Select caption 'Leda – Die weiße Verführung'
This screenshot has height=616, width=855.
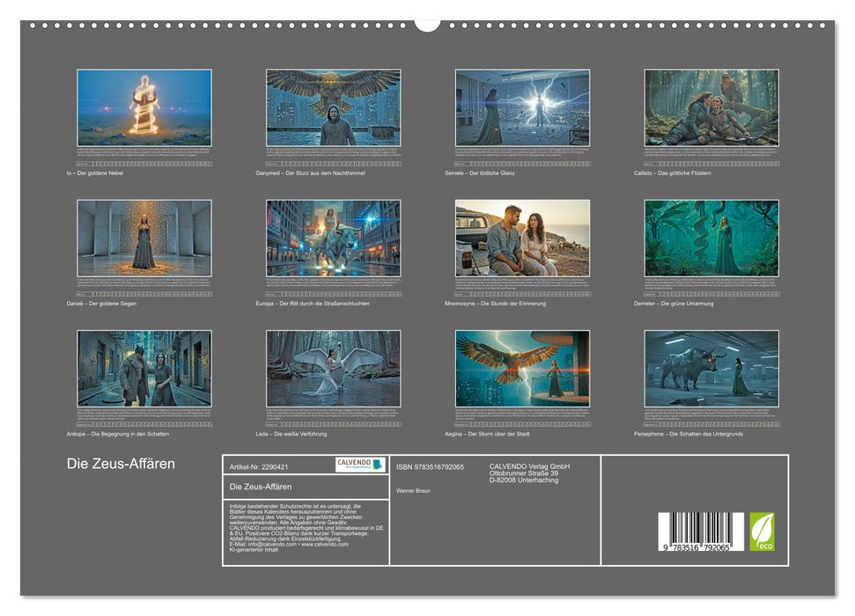[291, 434]
